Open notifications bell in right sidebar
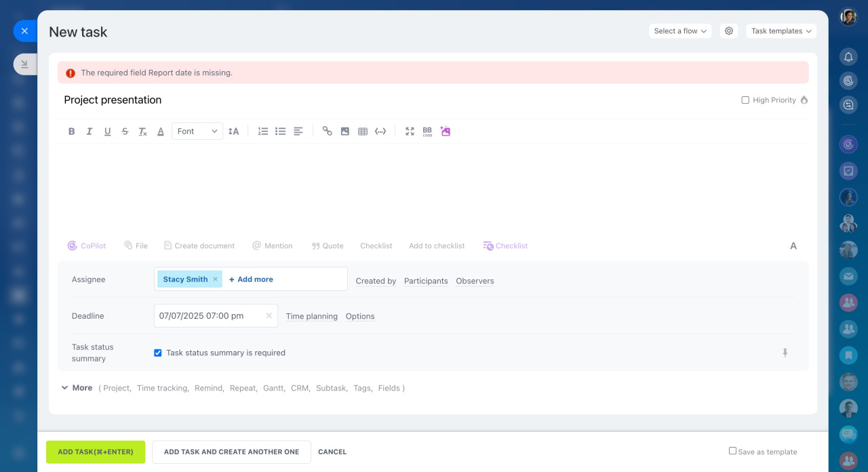Image resolution: width=868 pixels, height=472 pixels. pos(848,56)
